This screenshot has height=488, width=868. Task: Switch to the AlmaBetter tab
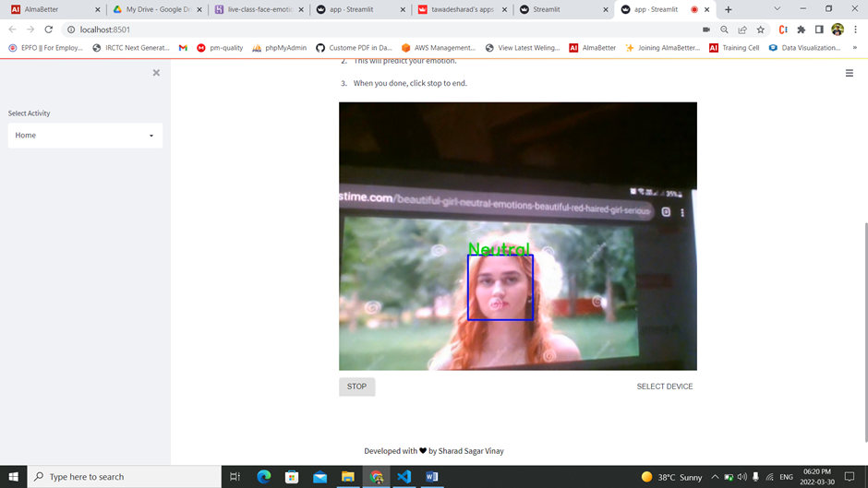pyautogui.click(x=54, y=9)
